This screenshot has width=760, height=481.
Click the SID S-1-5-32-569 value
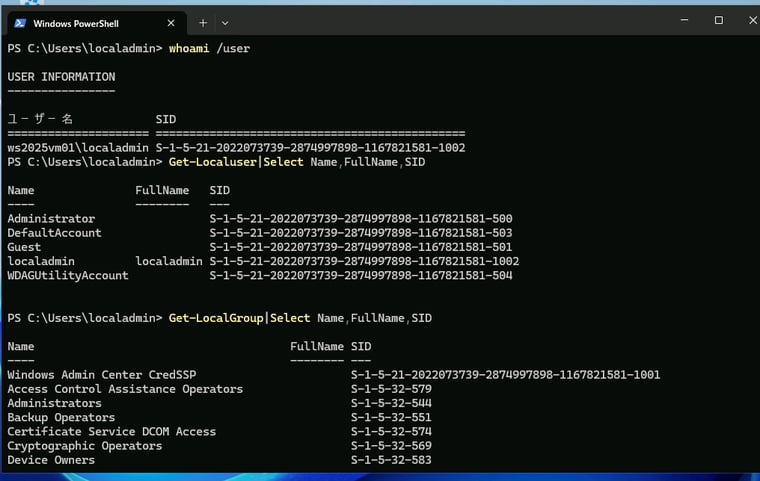coord(391,446)
